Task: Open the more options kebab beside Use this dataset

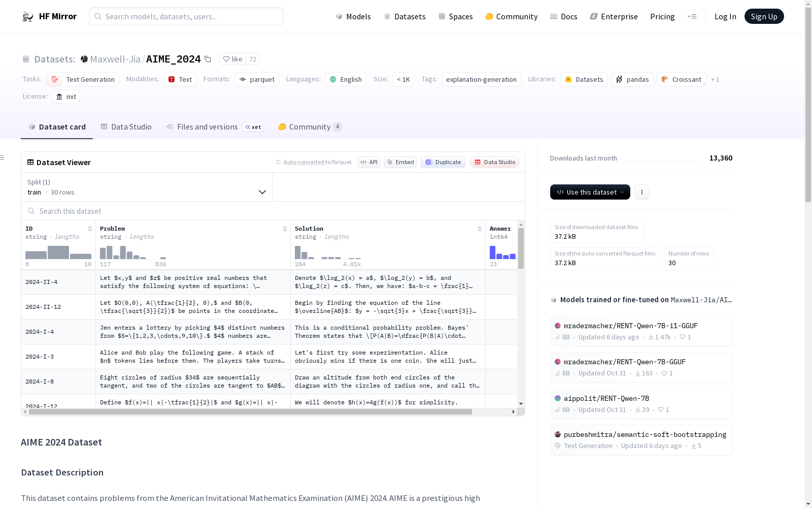Action: point(642,192)
